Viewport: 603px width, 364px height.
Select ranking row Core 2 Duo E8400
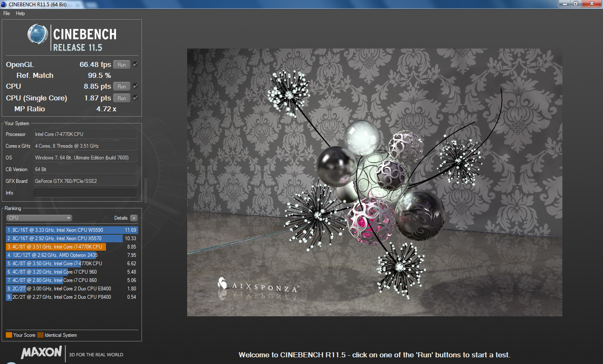pos(72,289)
